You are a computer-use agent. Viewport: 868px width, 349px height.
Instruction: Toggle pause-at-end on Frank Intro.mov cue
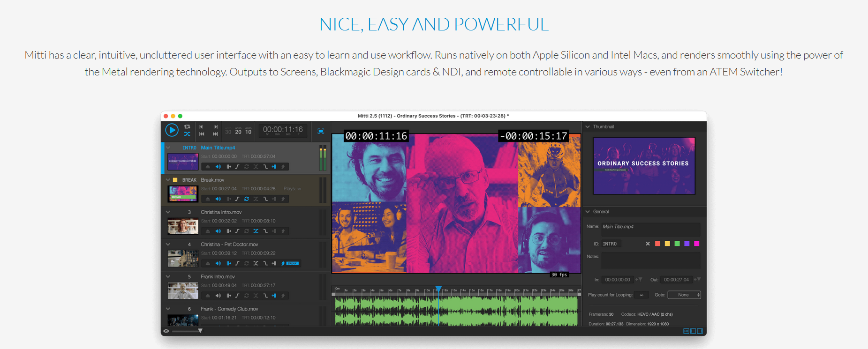(x=274, y=296)
